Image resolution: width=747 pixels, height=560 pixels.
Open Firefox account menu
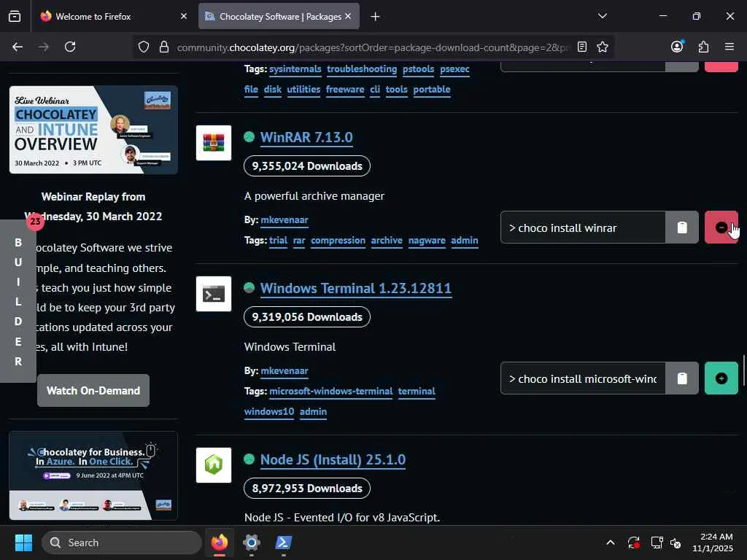[677, 47]
